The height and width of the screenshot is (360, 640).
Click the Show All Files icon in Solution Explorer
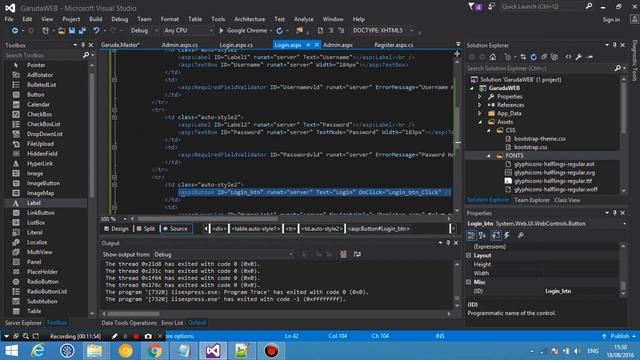point(554,57)
